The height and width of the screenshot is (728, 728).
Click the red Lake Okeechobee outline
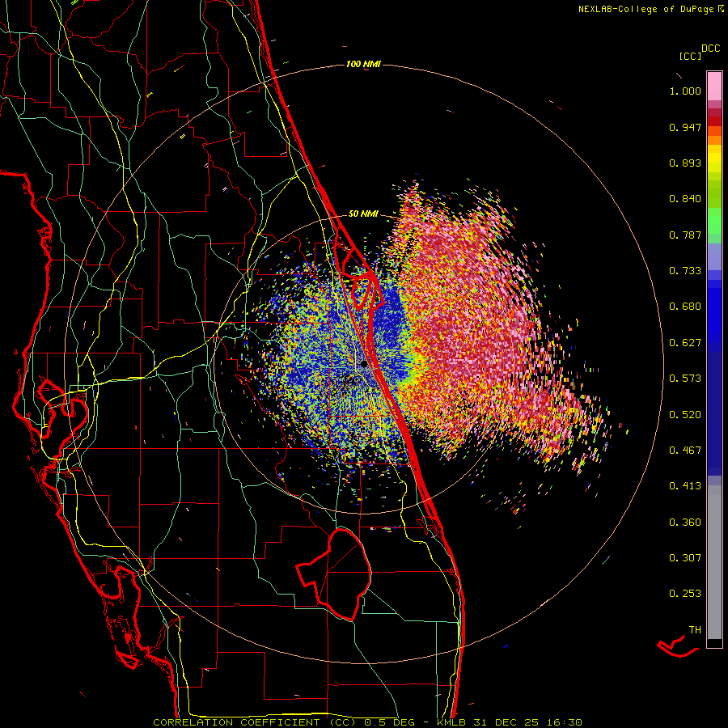click(334, 574)
